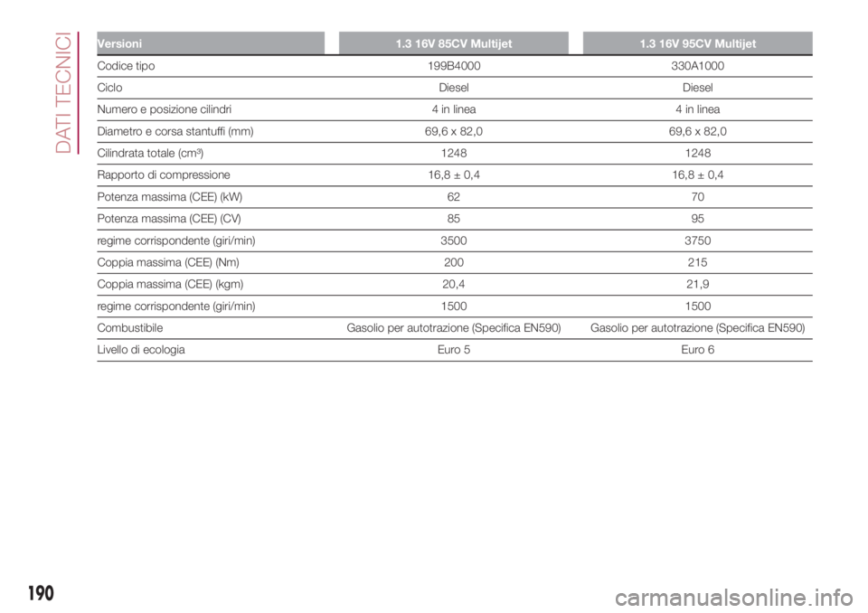
Task: Click the Rapporto di compressione label
Action: 165,174
